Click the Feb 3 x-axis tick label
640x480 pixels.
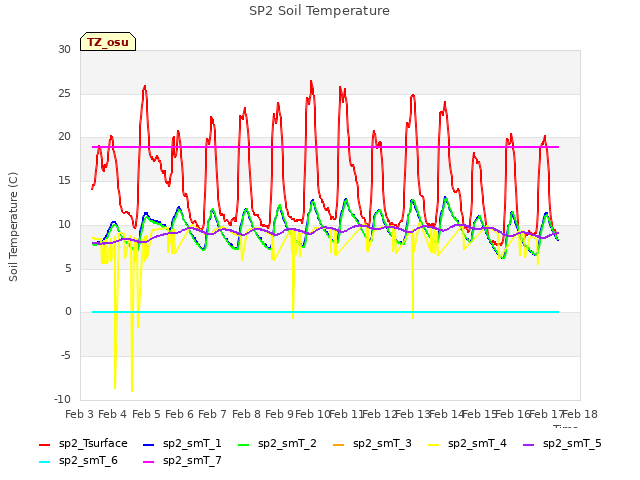coord(80,414)
